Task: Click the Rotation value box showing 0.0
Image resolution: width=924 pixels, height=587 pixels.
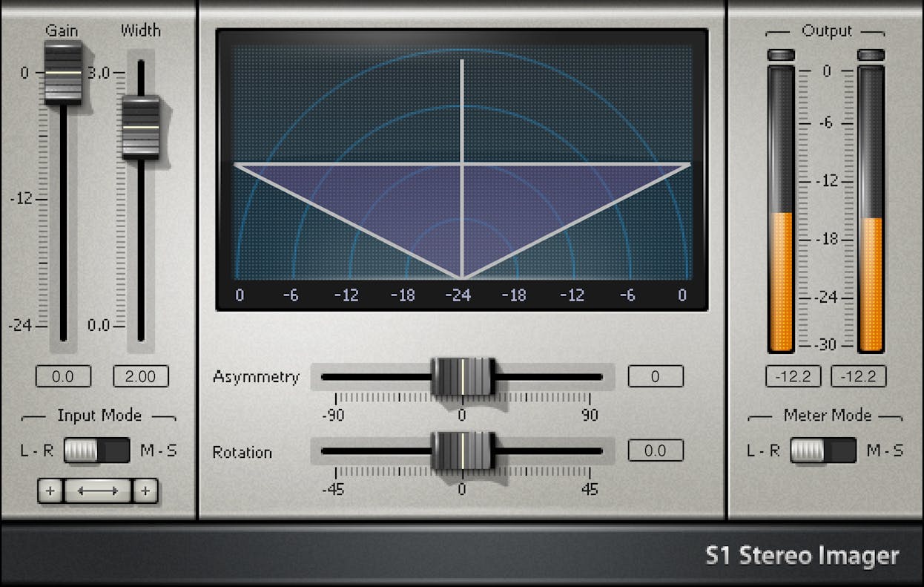Action: [656, 450]
